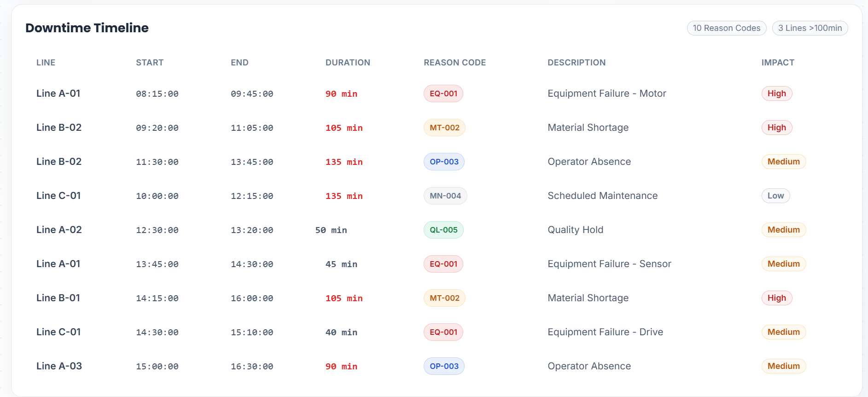This screenshot has width=868, height=397.
Task: Click MT-002 badge in Line B-01 row
Action: [x=444, y=298]
